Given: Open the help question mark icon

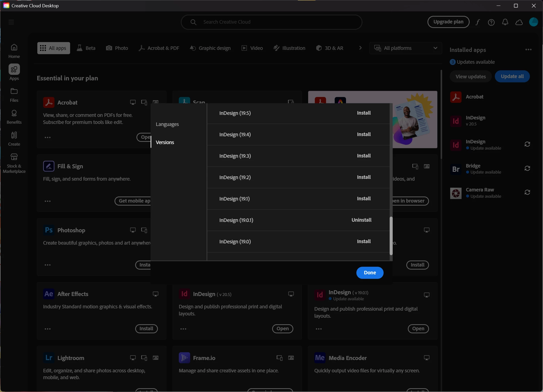Looking at the screenshot, I should click(491, 22).
